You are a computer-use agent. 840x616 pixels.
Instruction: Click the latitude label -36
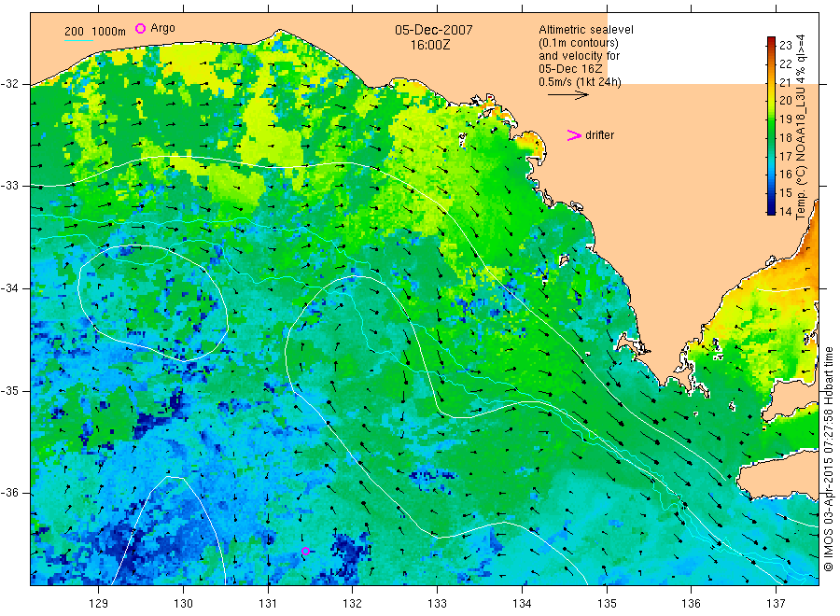[9, 493]
